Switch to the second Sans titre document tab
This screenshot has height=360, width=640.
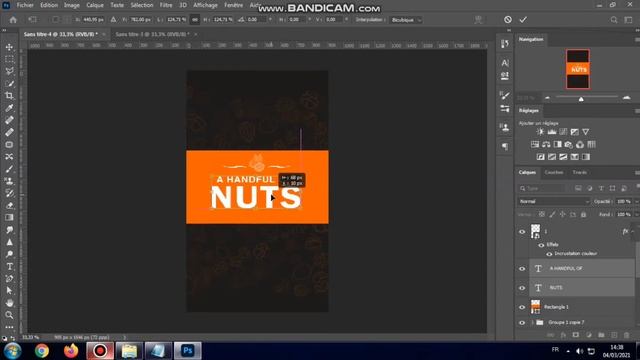point(152,34)
